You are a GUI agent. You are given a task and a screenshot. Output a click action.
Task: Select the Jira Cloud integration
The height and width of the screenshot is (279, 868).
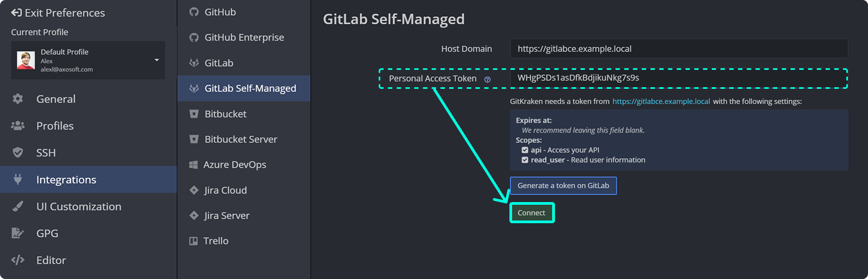coord(225,190)
